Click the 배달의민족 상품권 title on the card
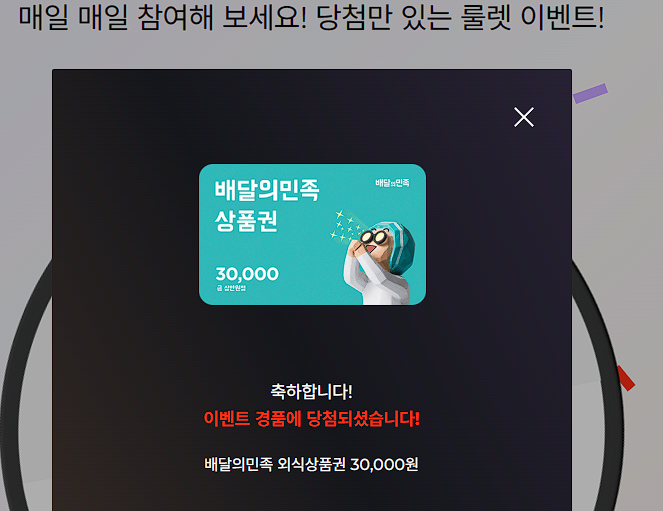Image resolution: width=663 pixels, height=511 pixels. (x=266, y=205)
